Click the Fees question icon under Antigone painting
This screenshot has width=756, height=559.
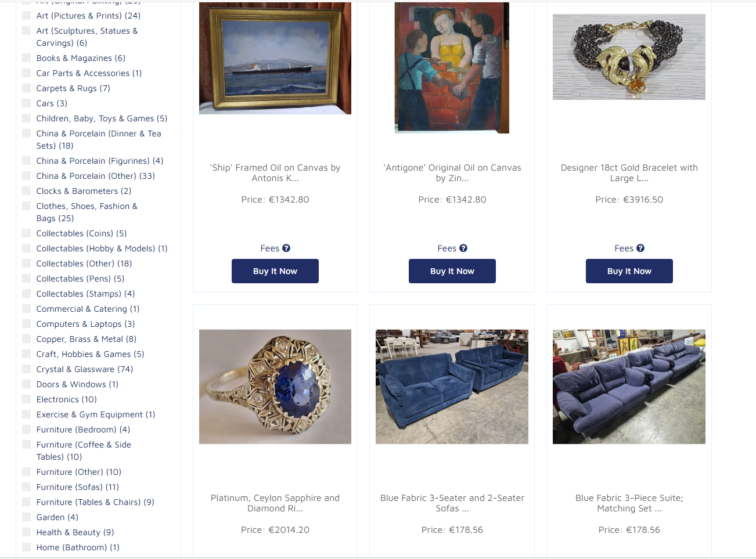[x=463, y=248]
